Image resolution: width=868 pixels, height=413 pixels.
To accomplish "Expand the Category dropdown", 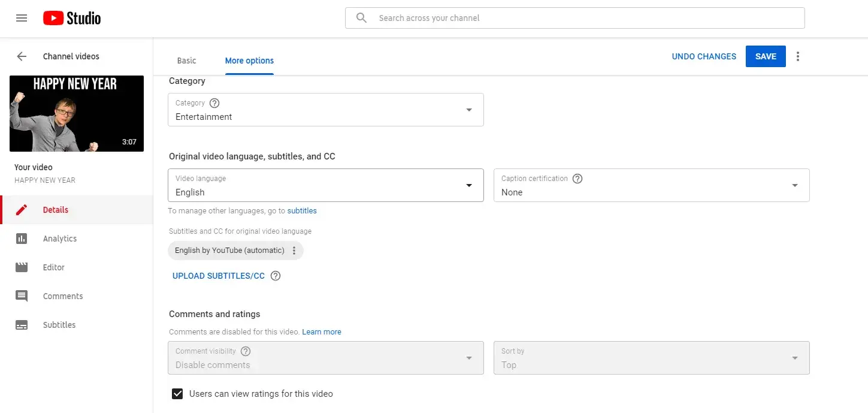I will click(469, 110).
